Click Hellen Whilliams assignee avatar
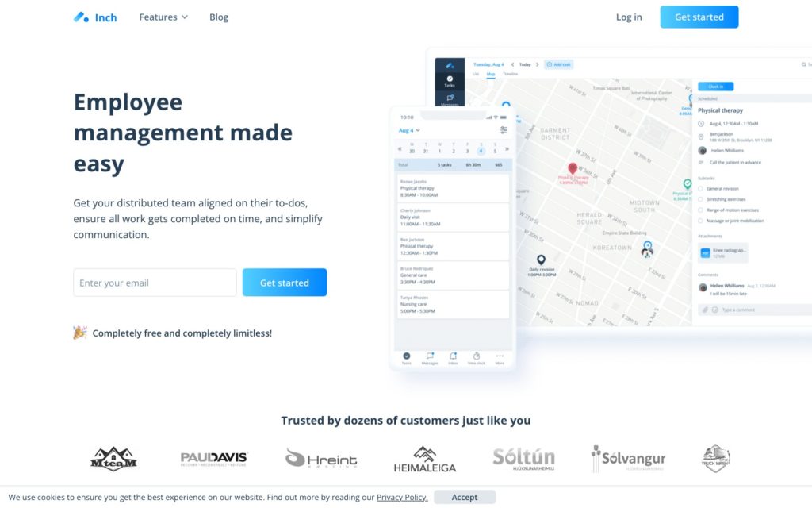This screenshot has width=812, height=508. (x=703, y=150)
